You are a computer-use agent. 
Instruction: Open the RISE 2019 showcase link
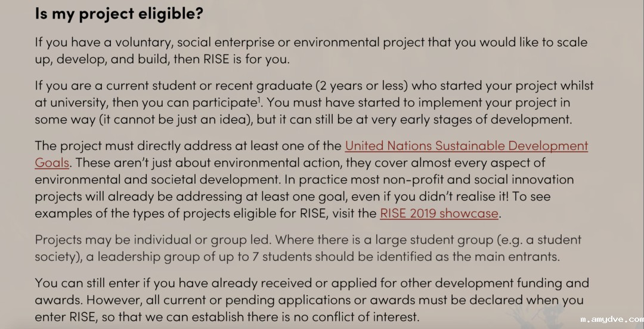(x=438, y=213)
